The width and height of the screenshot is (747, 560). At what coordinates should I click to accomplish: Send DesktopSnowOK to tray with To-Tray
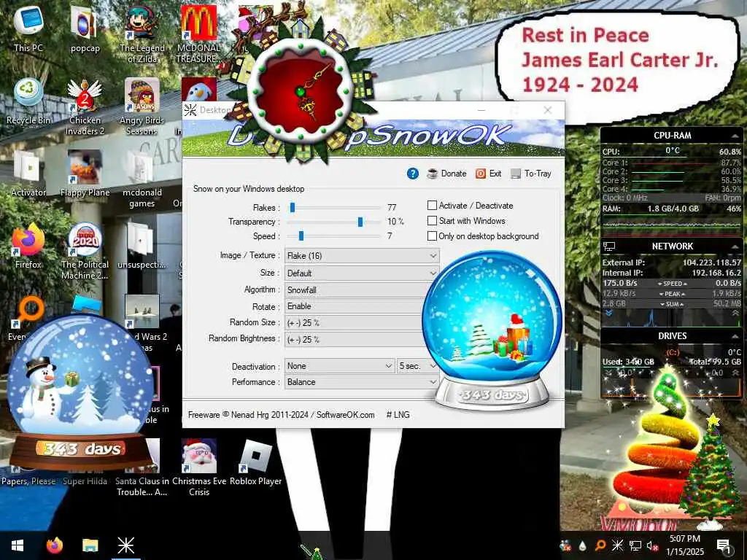(x=531, y=174)
